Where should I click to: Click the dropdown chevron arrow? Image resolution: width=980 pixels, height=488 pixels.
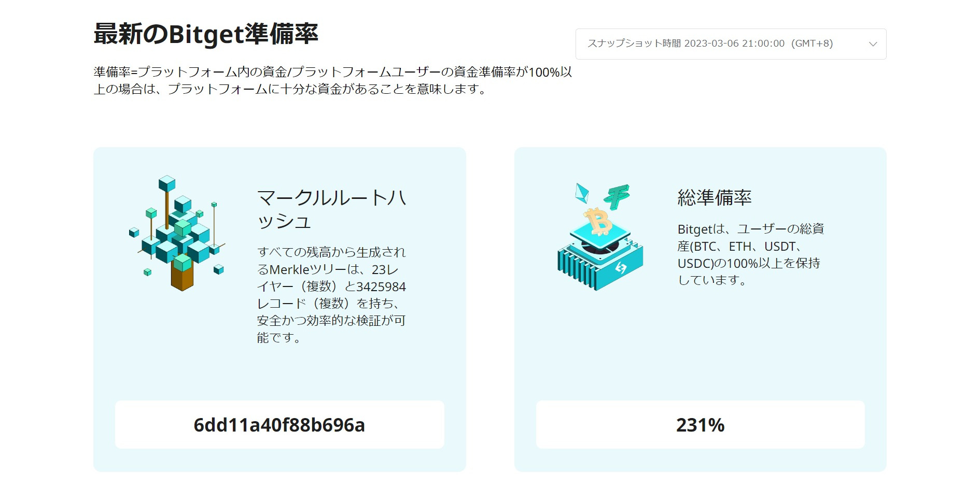coord(873,44)
